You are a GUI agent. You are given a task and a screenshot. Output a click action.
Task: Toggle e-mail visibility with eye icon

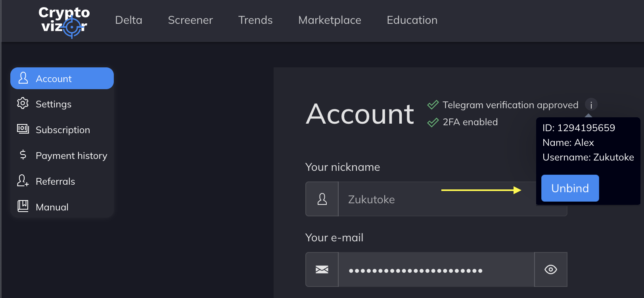[550, 269]
